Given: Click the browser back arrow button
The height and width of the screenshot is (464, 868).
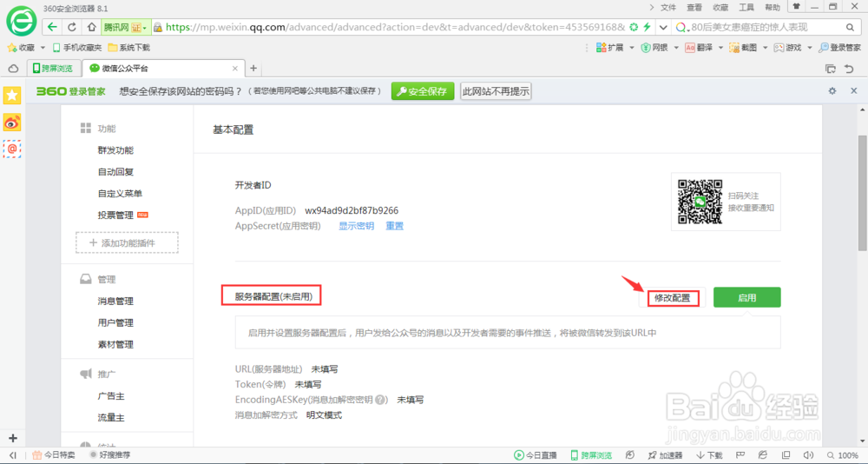Looking at the screenshot, I should [x=52, y=27].
